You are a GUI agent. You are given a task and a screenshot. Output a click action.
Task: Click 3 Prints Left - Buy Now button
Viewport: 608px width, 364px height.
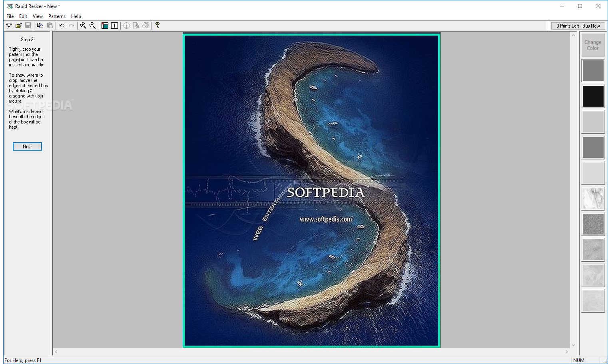pyautogui.click(x=578, y=26)
